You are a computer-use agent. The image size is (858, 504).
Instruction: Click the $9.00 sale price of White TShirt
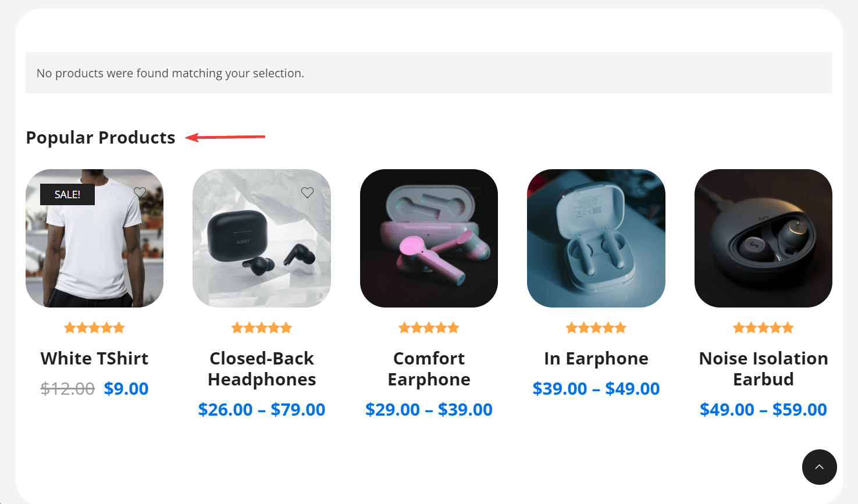126,388
